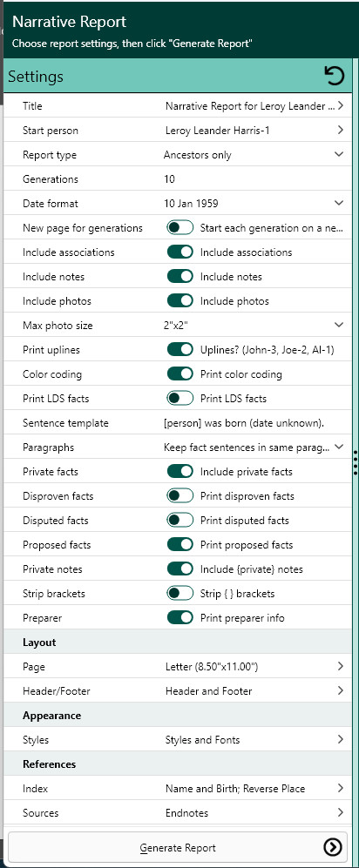The width and height of the screenshot is (359, 868).
Task: Click Header and Footer value
Action: pyautogui.click(x=209, y=691)
